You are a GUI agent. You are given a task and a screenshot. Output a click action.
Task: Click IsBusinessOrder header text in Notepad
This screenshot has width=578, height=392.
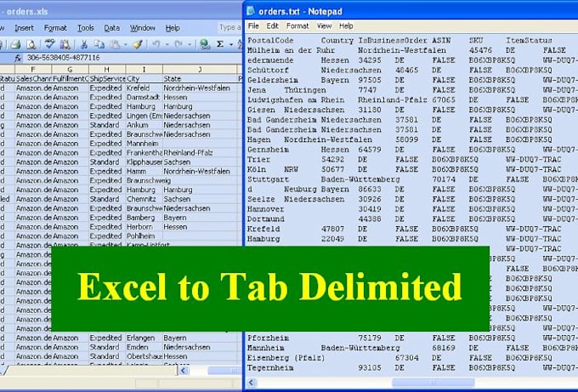[393, 40]
